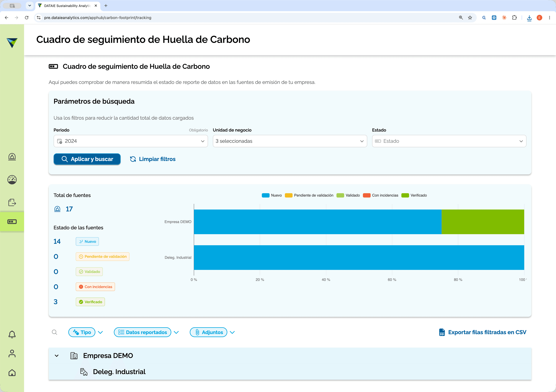Click the table search magnifier icon

tap(54, 332)
